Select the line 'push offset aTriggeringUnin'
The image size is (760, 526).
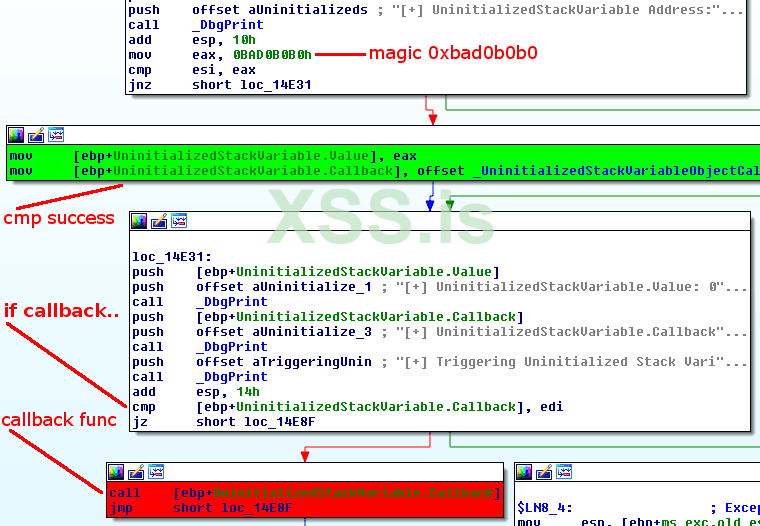coord(439,362)
